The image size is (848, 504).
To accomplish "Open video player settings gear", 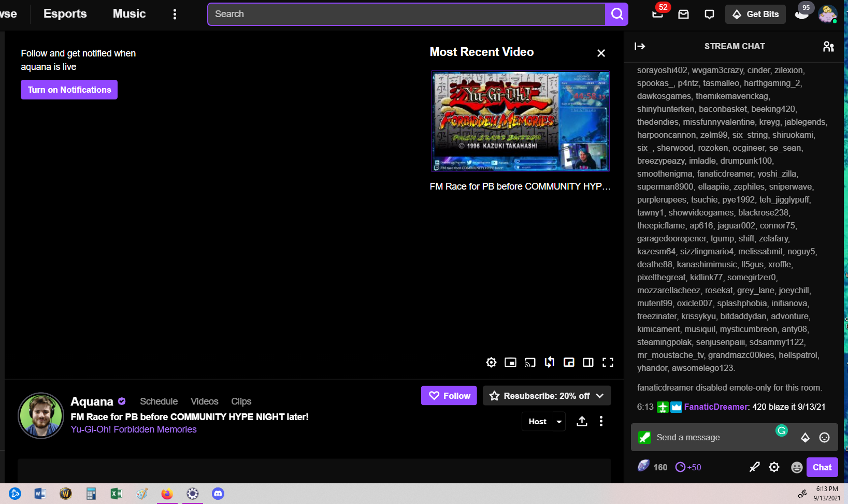I will coord(491,363).
